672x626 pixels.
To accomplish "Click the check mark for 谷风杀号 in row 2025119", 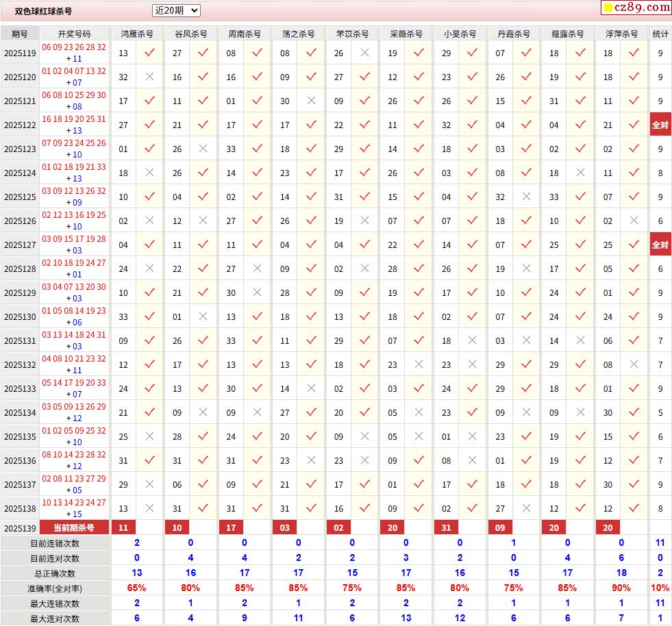I will click(203, 53).
